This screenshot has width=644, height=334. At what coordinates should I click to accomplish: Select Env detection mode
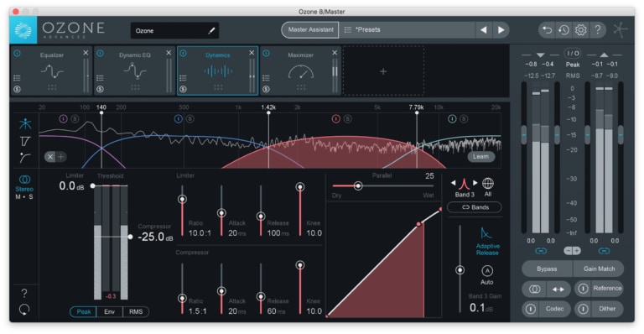(109, 311)
